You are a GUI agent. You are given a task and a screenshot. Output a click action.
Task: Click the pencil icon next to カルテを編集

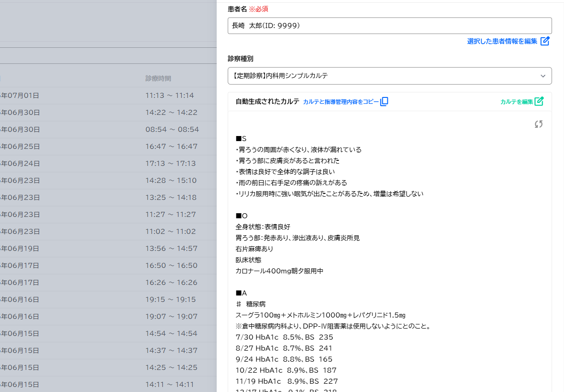[x=539, y=102]
